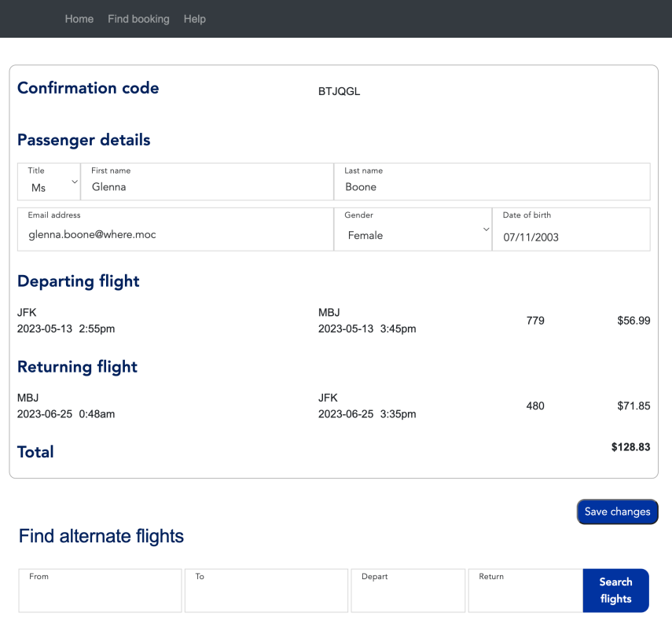Click the First name field
Image resolution: width=672 pixels, height=624 pixels.
(207, 187)
